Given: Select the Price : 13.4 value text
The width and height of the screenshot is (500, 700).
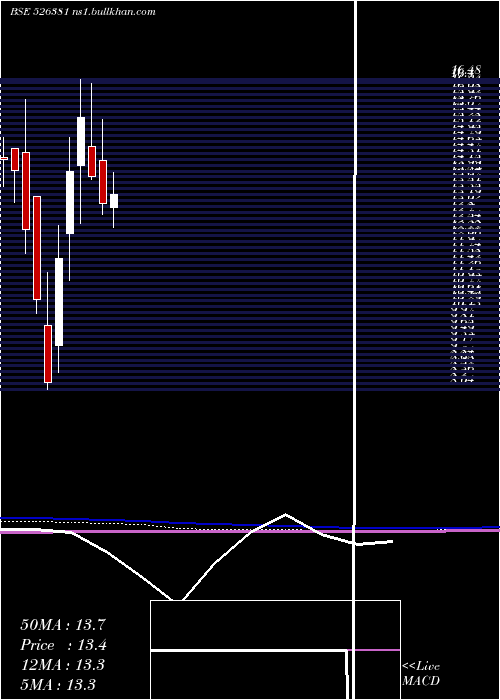Looking at the screenshot, I should pos(64,645).
